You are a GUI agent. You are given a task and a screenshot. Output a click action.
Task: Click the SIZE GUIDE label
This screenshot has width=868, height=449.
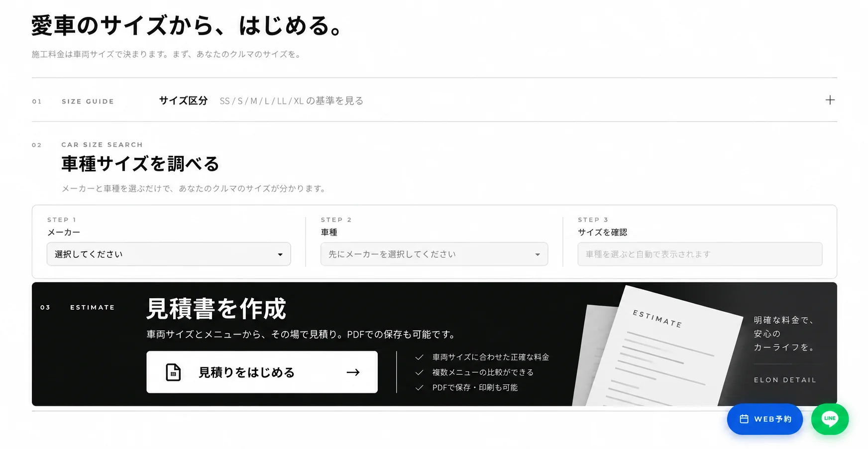coord(88,102)
